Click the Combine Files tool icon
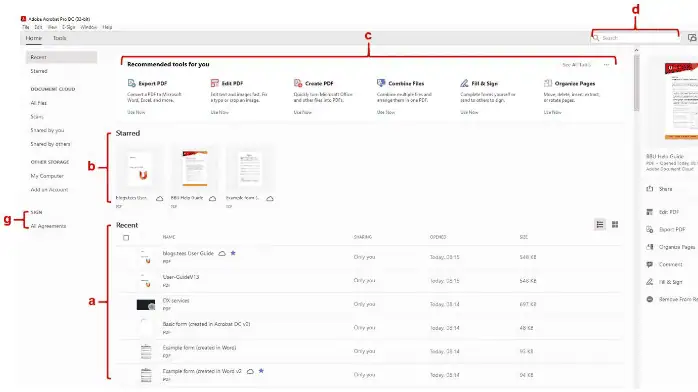 click(381, 83)
